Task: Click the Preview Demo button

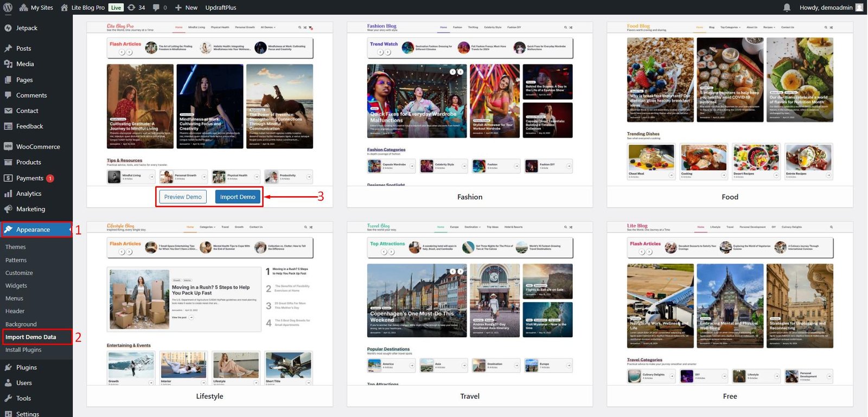Action: tap(183, 197)
